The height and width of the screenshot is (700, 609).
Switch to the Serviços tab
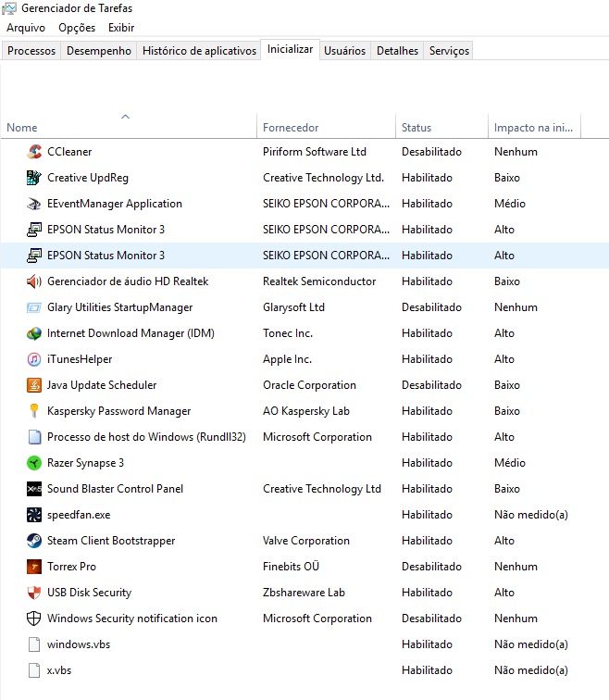[x=449, y=51]
